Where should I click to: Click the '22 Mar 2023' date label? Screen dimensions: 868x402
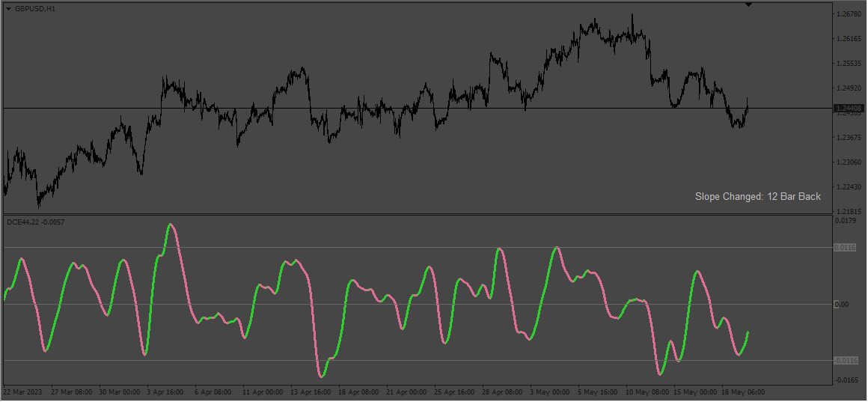22,392
